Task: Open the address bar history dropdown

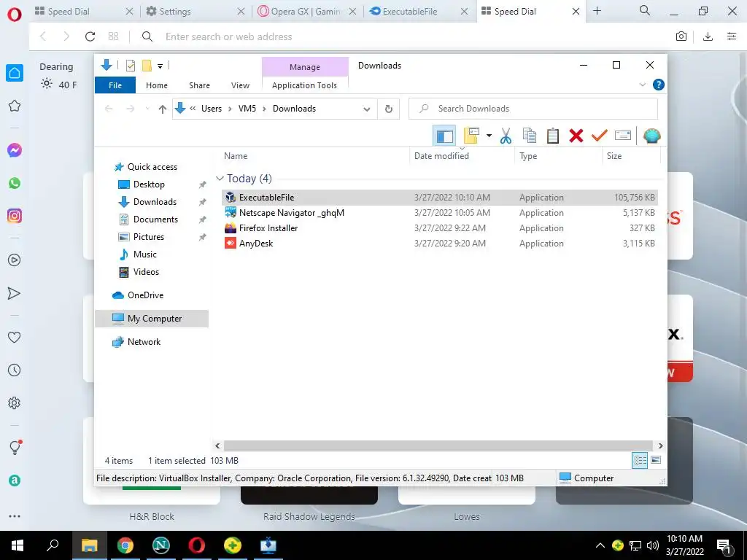Action: pos(367,109)
